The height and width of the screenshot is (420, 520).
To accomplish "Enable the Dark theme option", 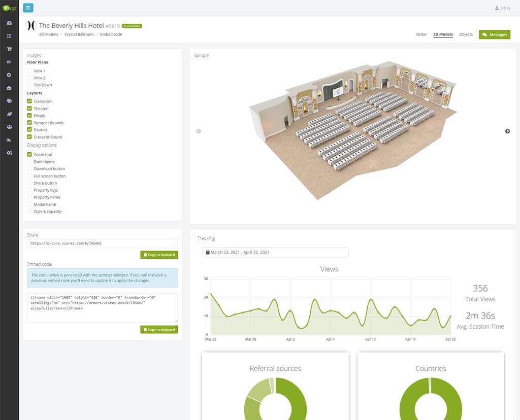I will [29, 162].
